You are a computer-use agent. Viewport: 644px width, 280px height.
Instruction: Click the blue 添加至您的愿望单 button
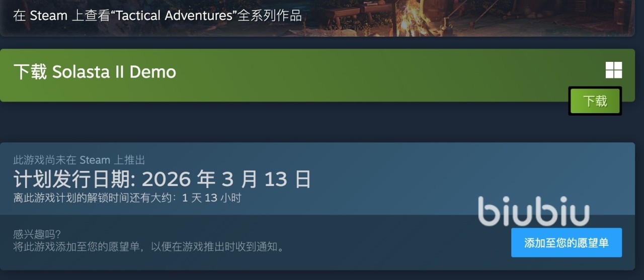(567, 243)
